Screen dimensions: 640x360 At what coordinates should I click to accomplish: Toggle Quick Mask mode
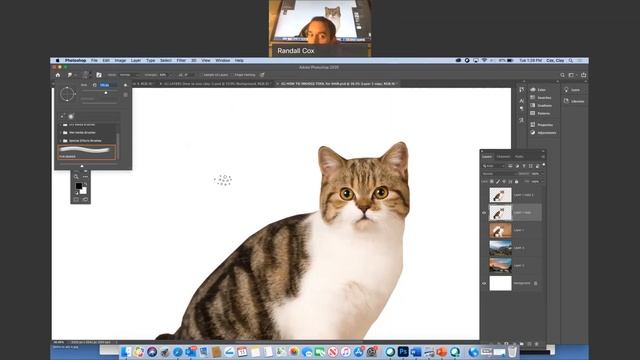click(76, 200)
